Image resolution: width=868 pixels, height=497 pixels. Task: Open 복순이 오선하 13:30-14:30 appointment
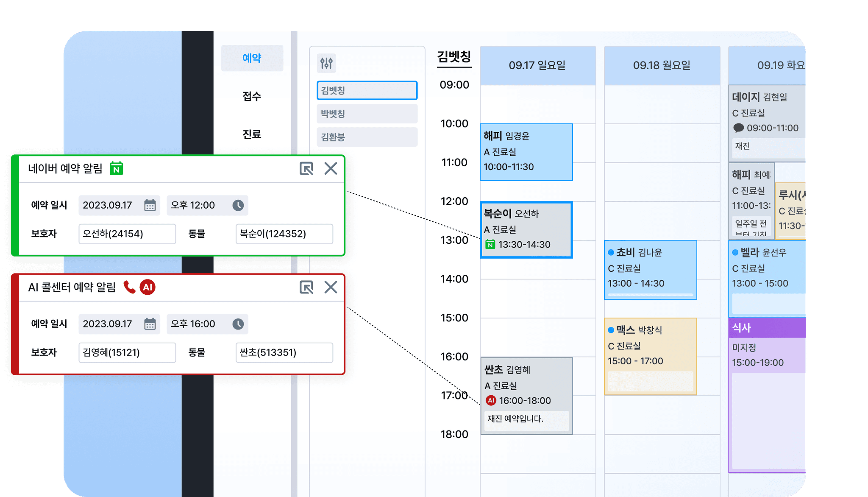(526, 229)
